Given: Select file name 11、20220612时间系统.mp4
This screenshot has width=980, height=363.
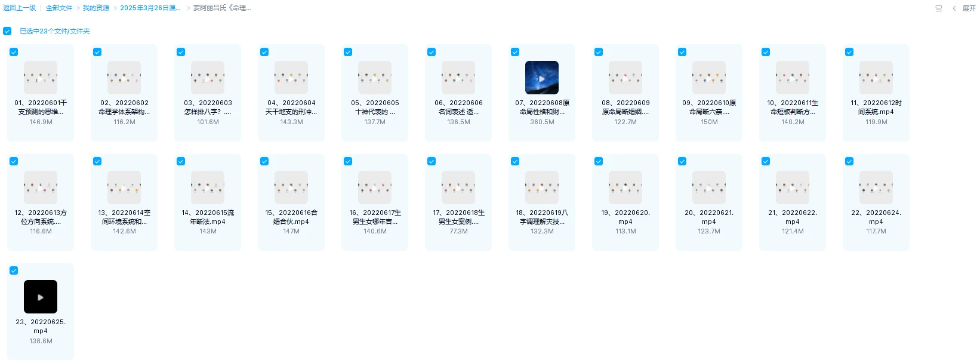Looking at the screenshot, I should (x=876, y=107).
